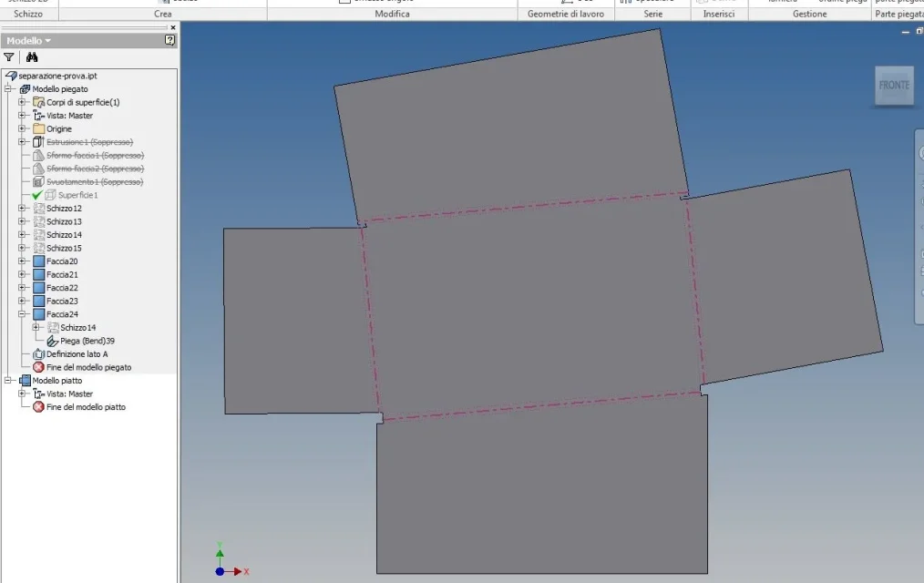Click the Corpi di superficie(1) folder icon
The height and width of the screenshot is (583, 924).
[39, 102]
